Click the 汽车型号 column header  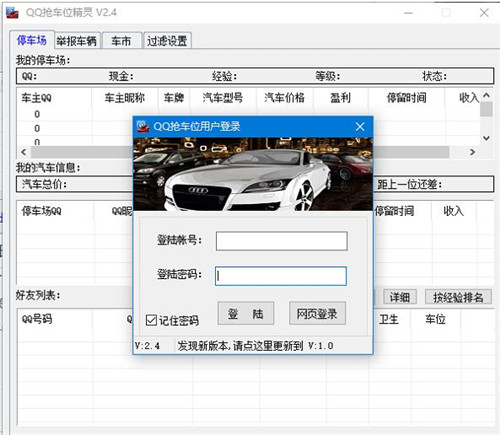(x=223, y=98)
